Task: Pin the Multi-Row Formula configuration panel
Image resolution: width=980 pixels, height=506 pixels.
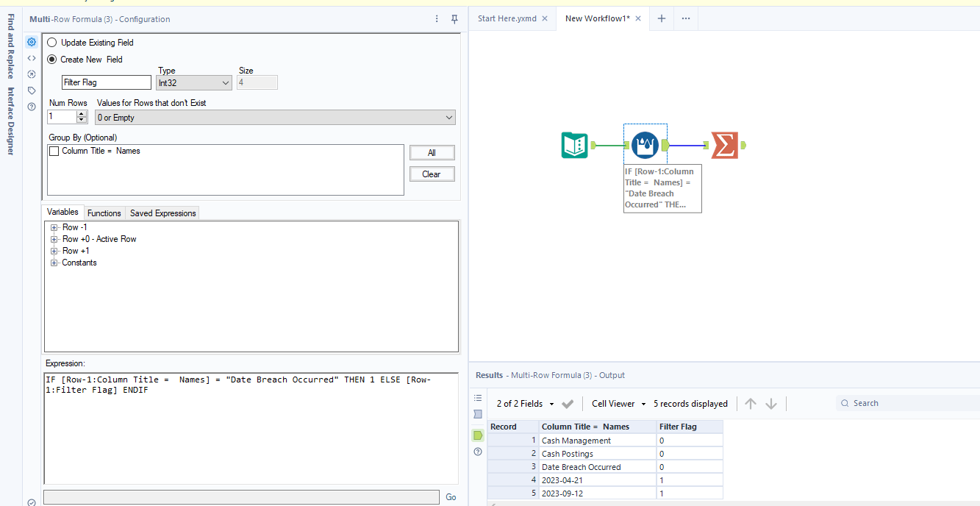Action: point(454,18)
